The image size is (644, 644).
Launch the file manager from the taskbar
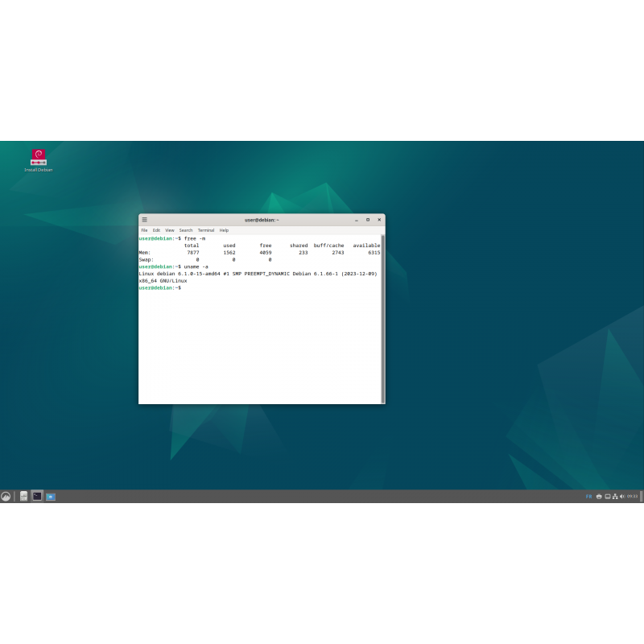23,496
